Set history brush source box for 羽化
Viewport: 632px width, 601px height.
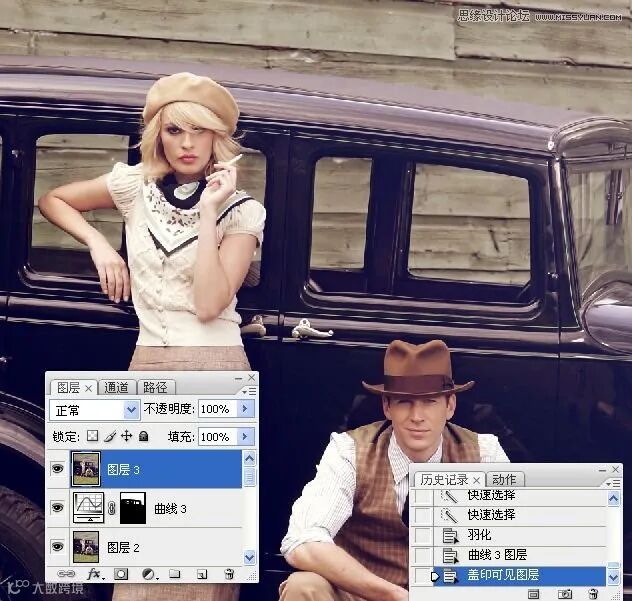click(x=422, y=535)
